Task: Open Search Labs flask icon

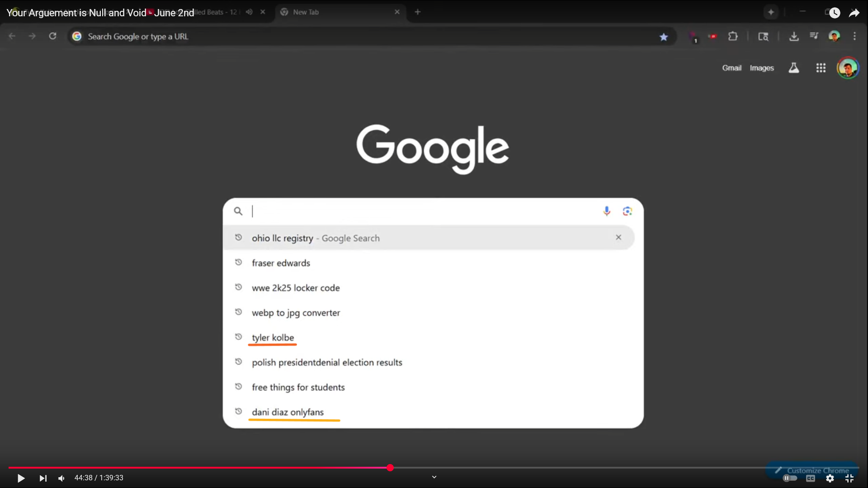Action: 794,68
